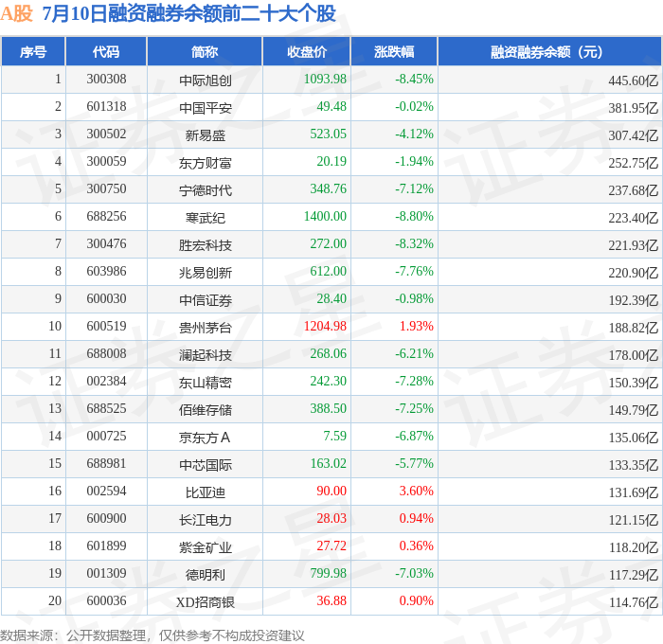Open the 东方财富 stock entry
663x644 pixels.
coord(206,162)
